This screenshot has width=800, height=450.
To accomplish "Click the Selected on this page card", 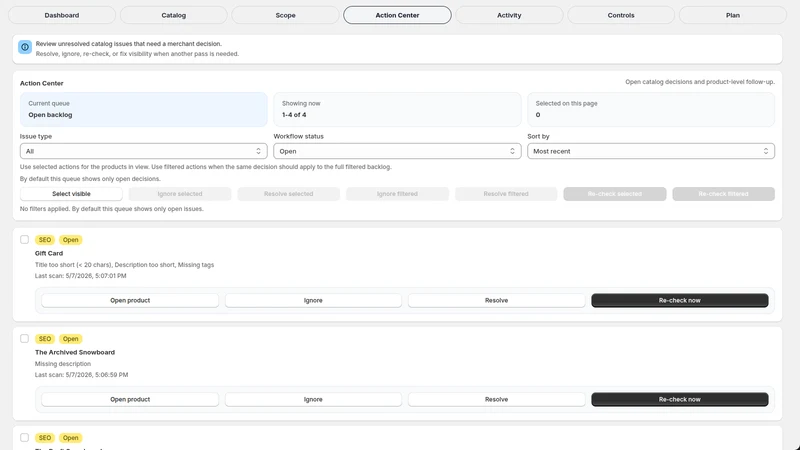I will click(x=651, y=109).
